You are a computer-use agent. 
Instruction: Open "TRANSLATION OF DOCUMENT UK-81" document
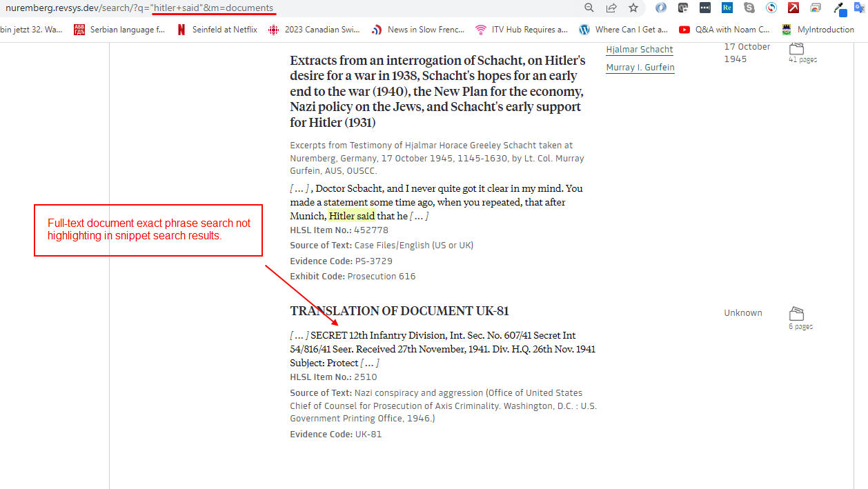point(399,310)
